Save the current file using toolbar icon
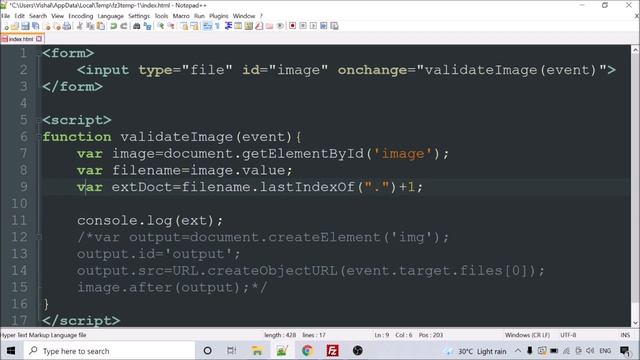Image resolution: width=640 pixels, height=360 pixels. click(25, 26)
